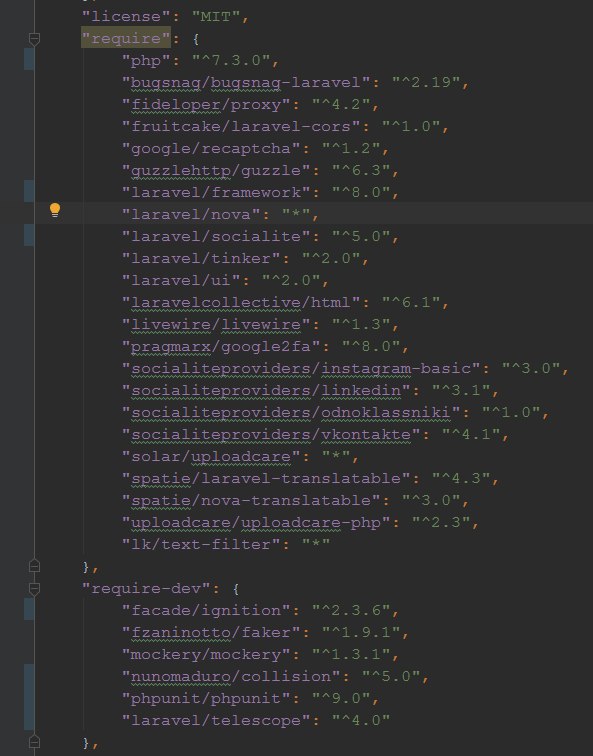Image resolution: width=593 pixels, height=756 pixels.
Task: Click the "^4.1" vkontakte version
Action: click(471, 434)
